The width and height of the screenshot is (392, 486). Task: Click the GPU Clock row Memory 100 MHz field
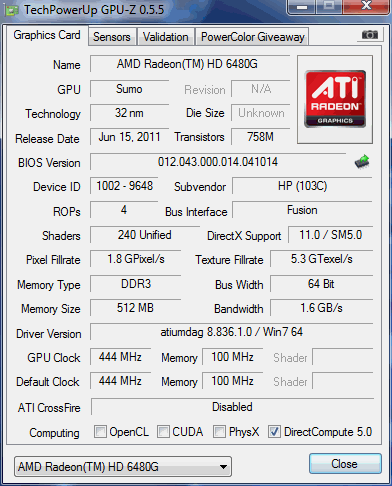tap(233, 357)
